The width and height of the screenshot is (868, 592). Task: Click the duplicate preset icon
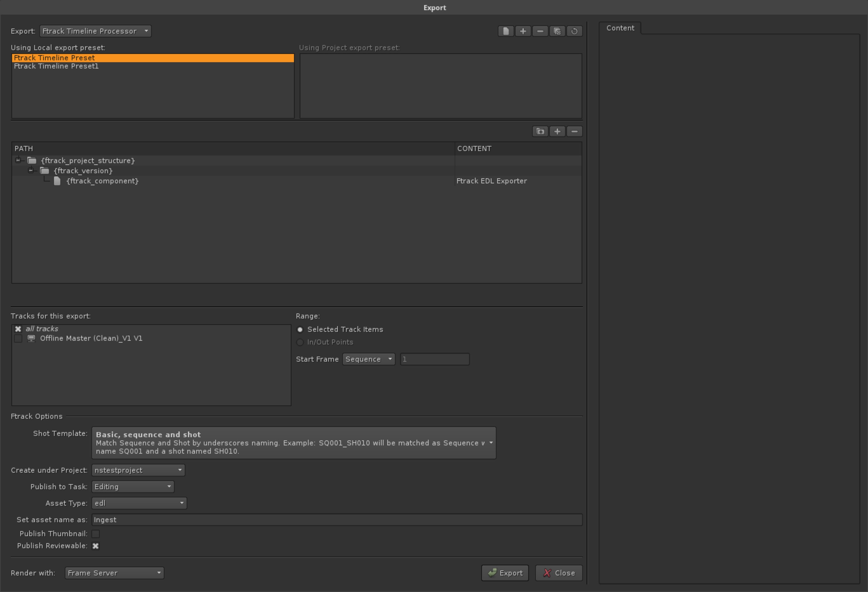tap(557, 31)
